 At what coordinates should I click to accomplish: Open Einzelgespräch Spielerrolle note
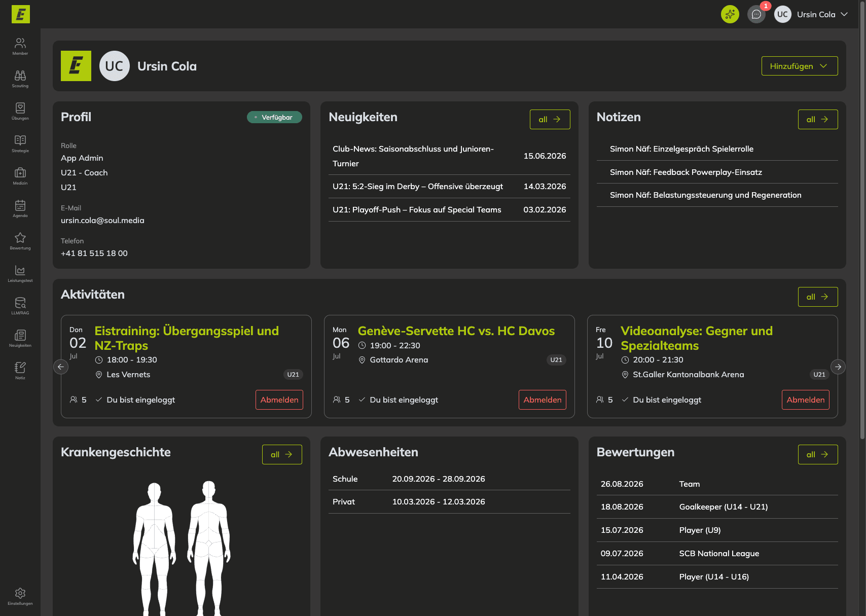pos(717,149)
